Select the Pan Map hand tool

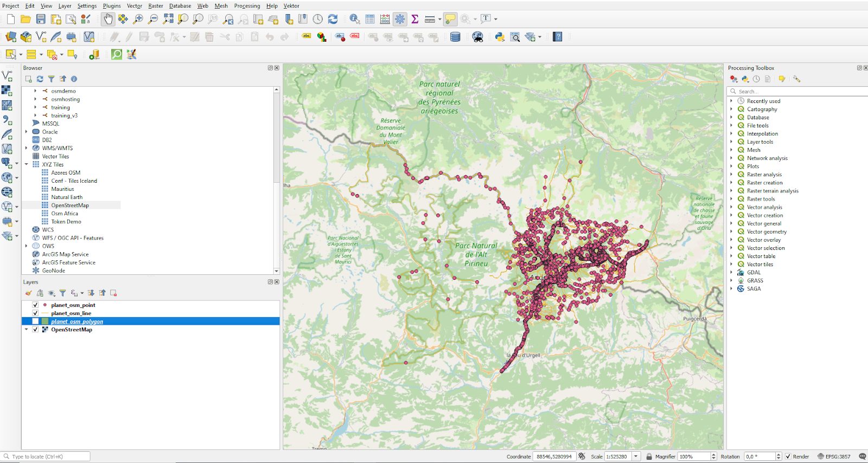[108, 20]
